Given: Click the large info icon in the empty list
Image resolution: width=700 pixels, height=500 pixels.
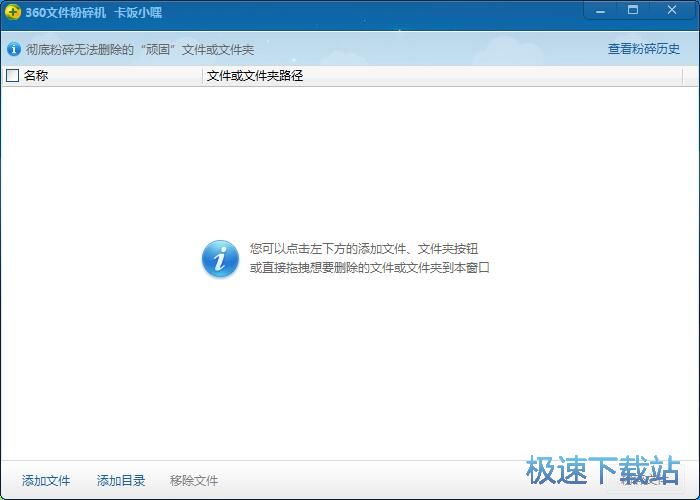Looking at the screenshot, I should point(220,258).
